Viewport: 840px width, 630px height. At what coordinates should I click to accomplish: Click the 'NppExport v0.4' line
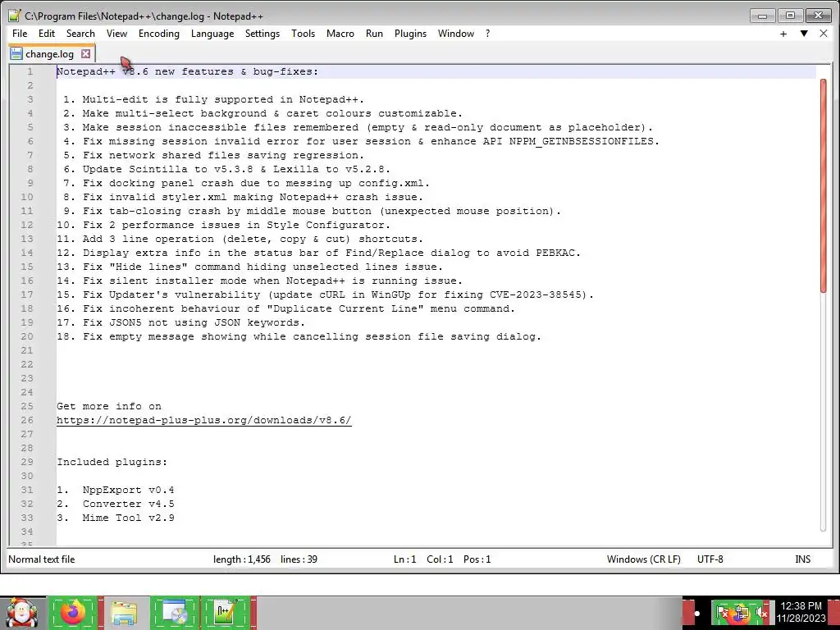click(x=129, y=490)
